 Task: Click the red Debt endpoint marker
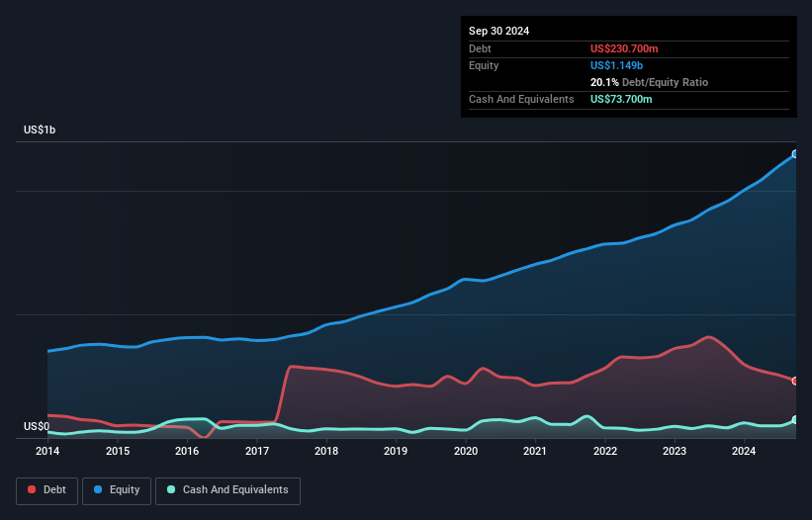pyautogui.click(x=795, y=381)
